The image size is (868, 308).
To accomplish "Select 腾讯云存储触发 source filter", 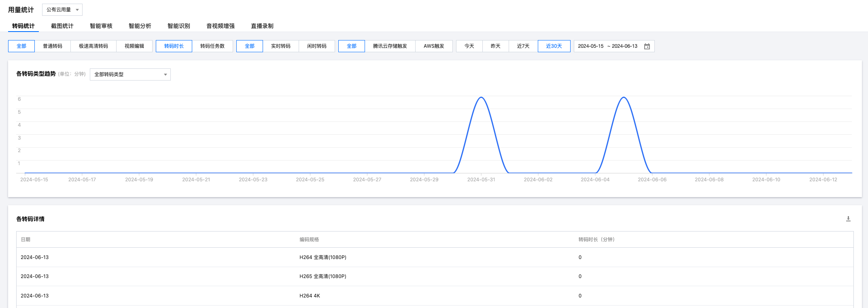I will 390,46.
